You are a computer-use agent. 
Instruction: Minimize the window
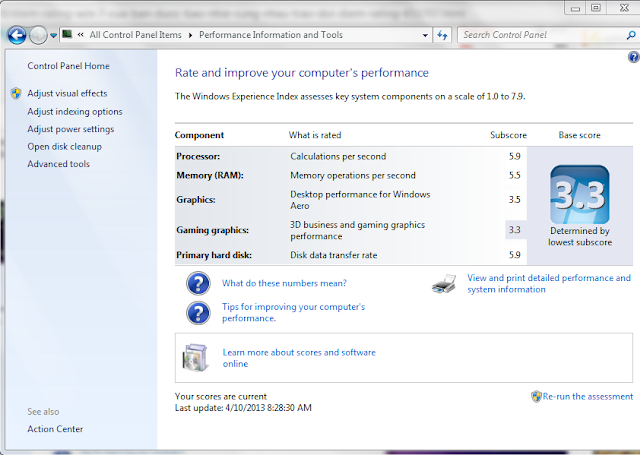(575, 8)
